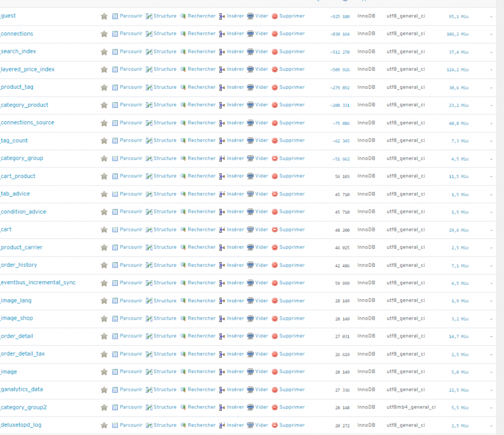Click favorite star on search_index row
Viewport: 504px width, 435px height.
(x=104, y=52)
